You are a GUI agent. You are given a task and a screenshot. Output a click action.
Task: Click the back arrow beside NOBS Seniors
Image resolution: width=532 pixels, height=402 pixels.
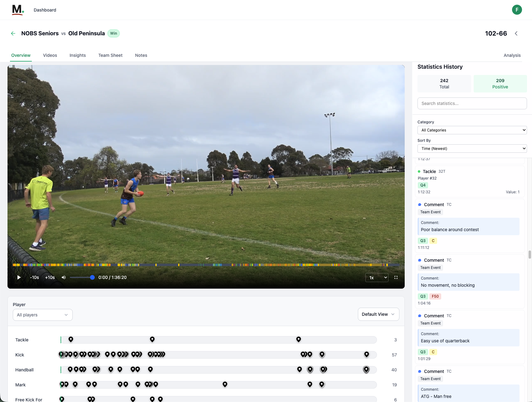pyautogui.click(x=13, y=33)
